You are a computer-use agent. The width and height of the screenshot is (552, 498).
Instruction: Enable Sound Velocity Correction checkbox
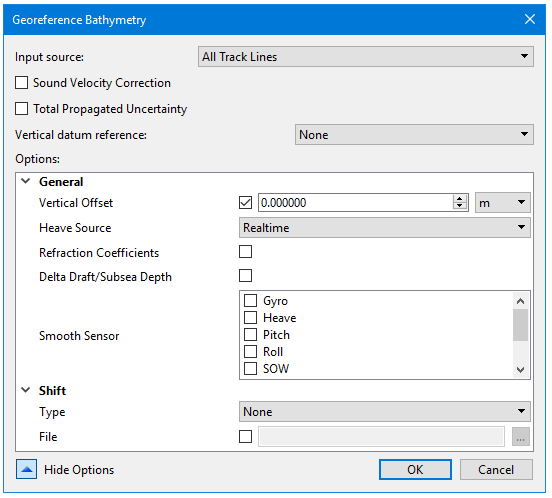pyautogui.click(x=21, y=83)
